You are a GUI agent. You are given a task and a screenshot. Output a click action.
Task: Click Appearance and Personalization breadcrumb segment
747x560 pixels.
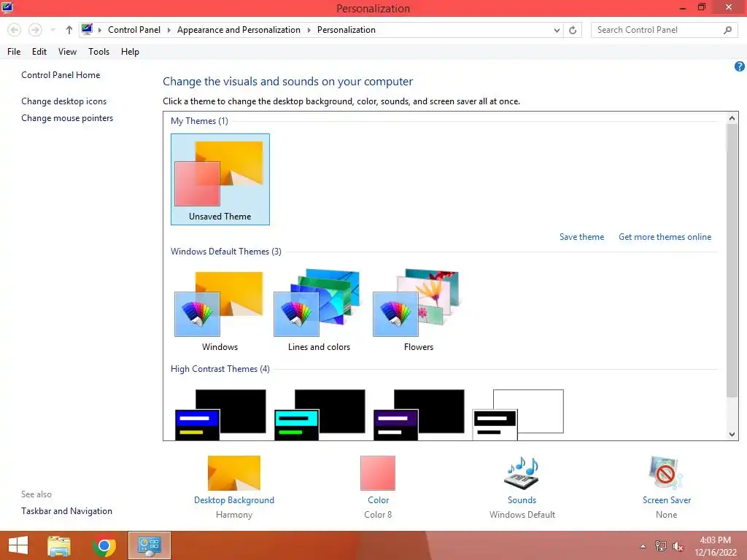click(239, 29)
